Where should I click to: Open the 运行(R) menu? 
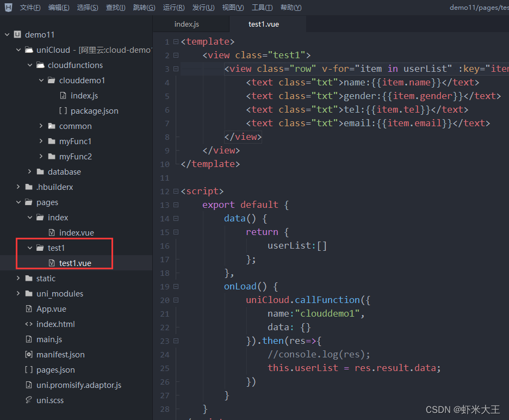pos(173,8)
